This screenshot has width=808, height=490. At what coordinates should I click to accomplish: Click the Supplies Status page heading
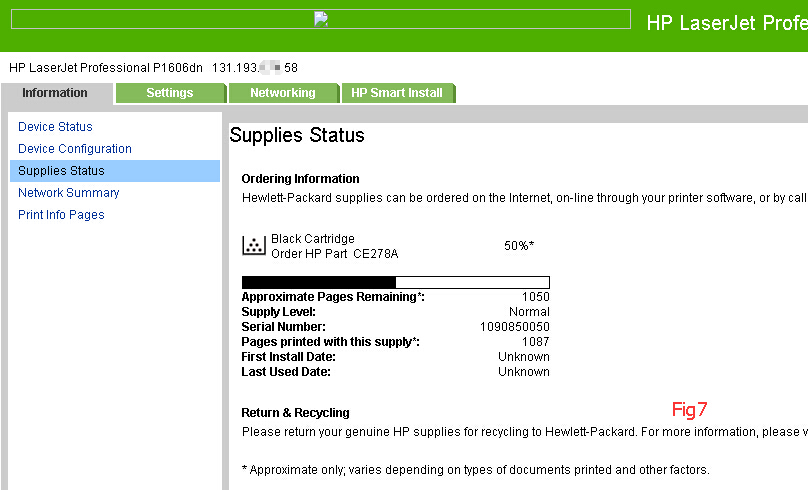[x=297, y=136]
